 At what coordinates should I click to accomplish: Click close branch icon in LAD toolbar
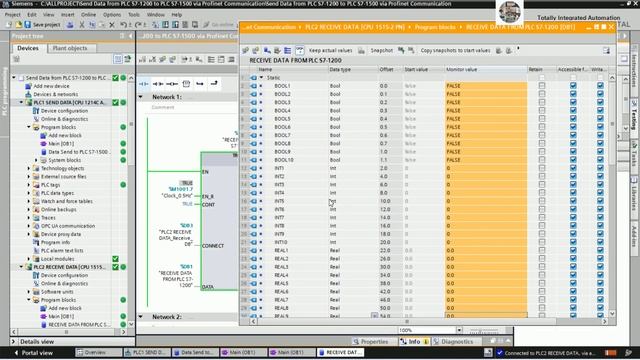coord(214,84)
